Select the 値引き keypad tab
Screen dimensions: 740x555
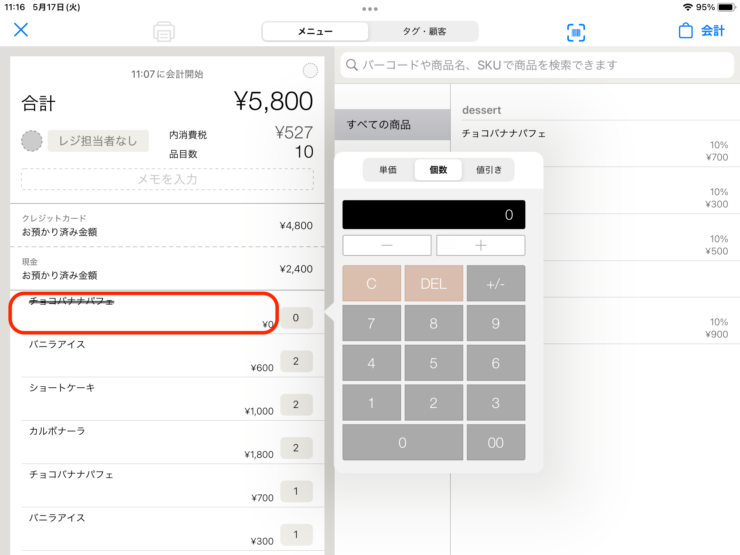[x=488, y=170]
